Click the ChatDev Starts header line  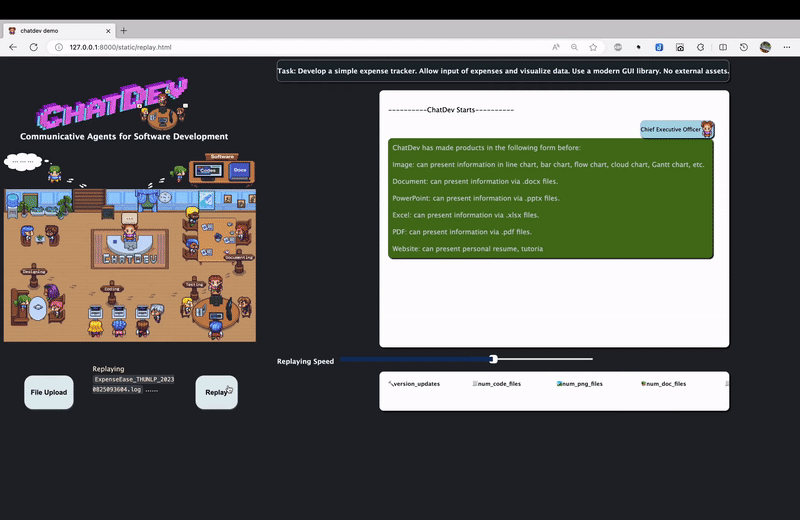click(451, 110)
